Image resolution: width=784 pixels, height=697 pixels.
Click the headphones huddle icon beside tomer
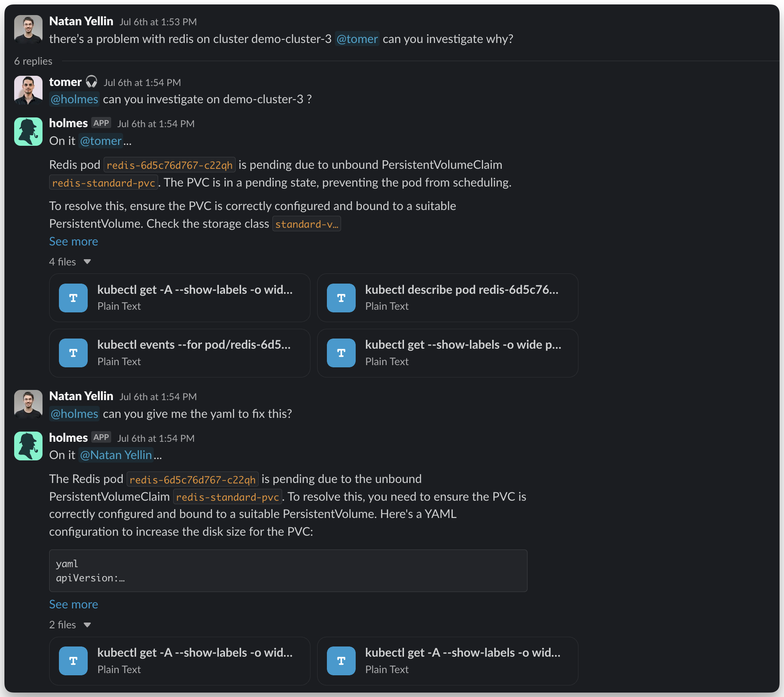[x=91, y=82]
